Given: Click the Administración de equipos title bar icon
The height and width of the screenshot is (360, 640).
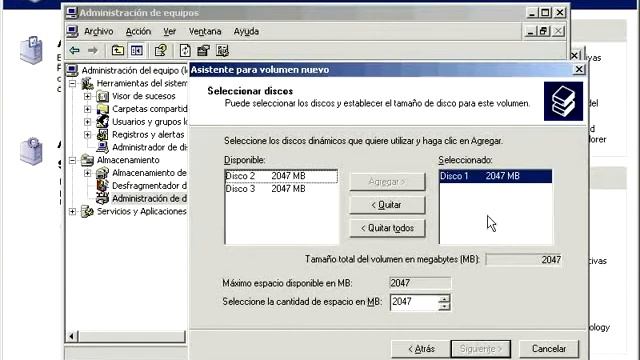Looking at the screenshot, I should [72, 13].
